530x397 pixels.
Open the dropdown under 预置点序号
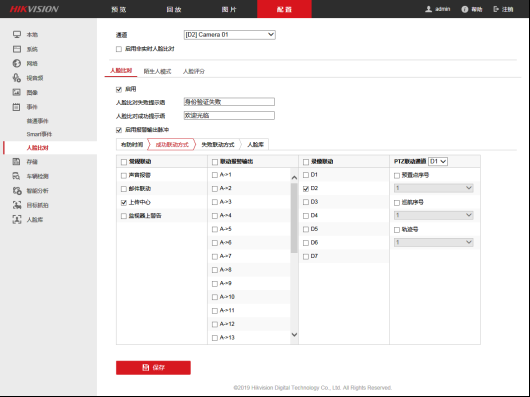click(434, 188)
